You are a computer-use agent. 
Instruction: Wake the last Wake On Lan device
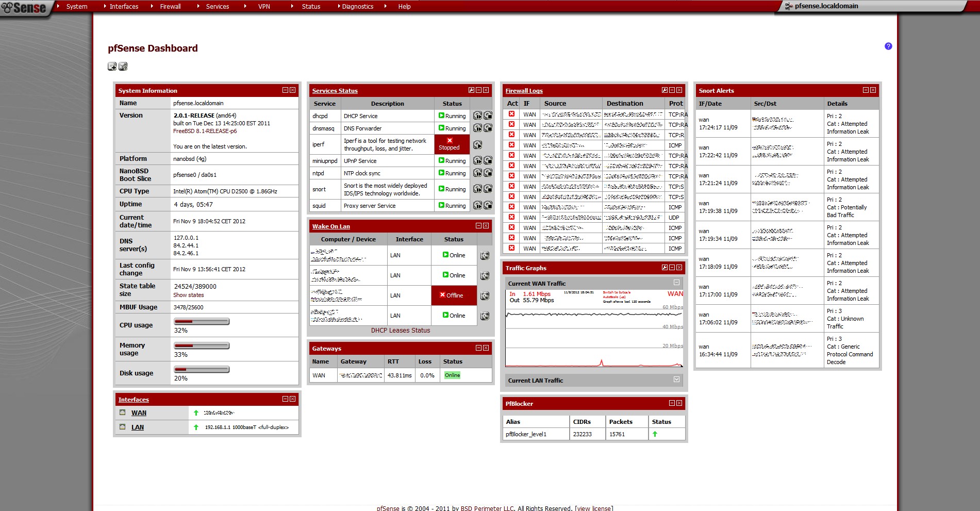(485, 316)
